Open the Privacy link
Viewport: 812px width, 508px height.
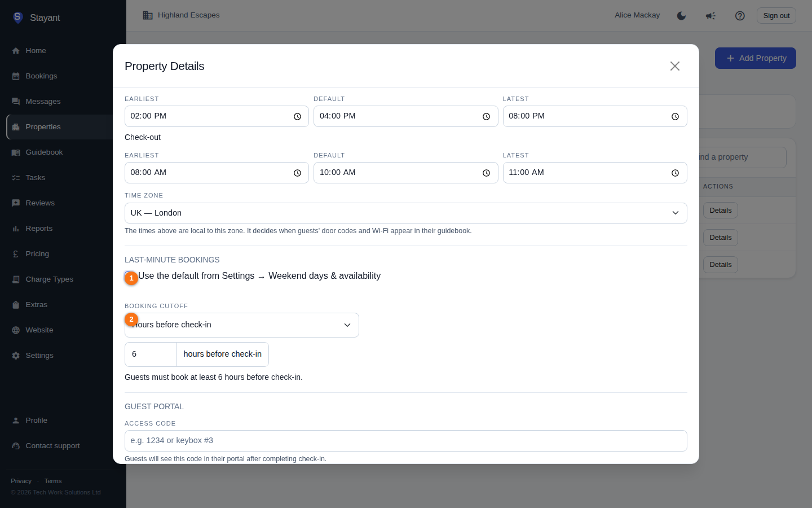coord(21,481)
